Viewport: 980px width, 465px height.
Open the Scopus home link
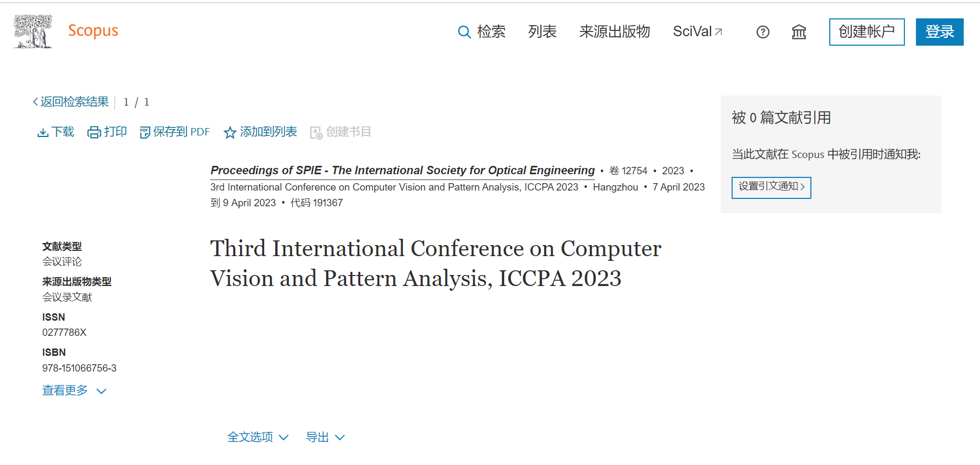[93, 30]
